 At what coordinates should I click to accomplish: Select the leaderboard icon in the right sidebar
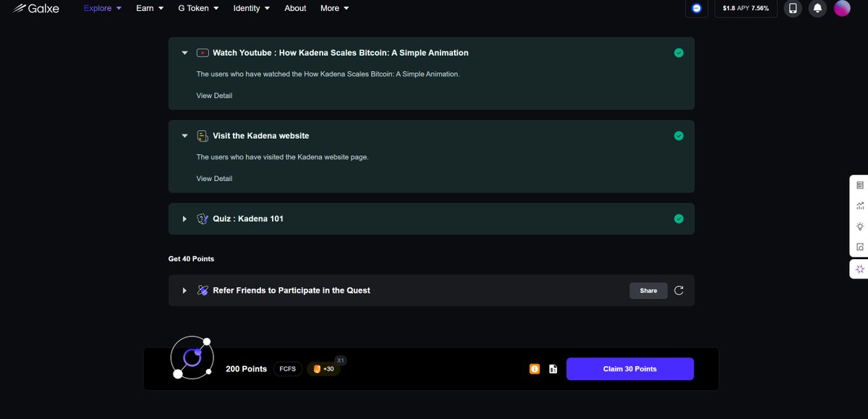click(860, 185)
